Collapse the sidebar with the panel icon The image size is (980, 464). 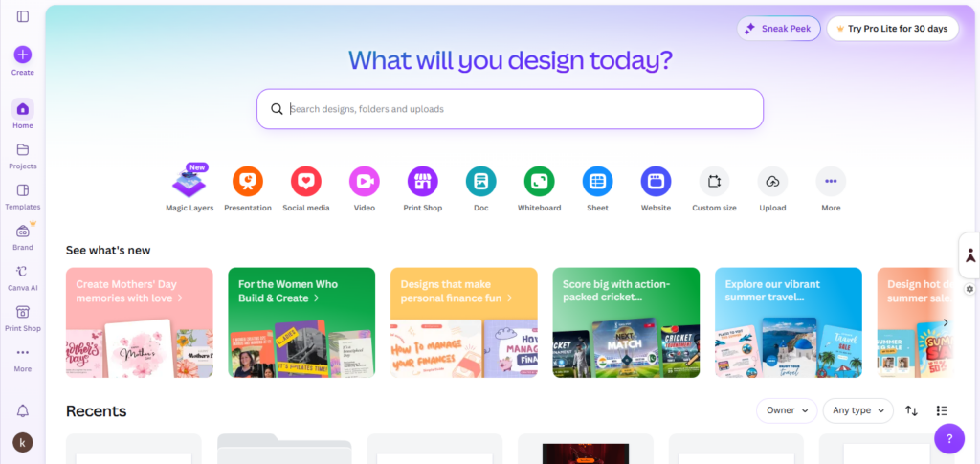[x=23, y=16]
